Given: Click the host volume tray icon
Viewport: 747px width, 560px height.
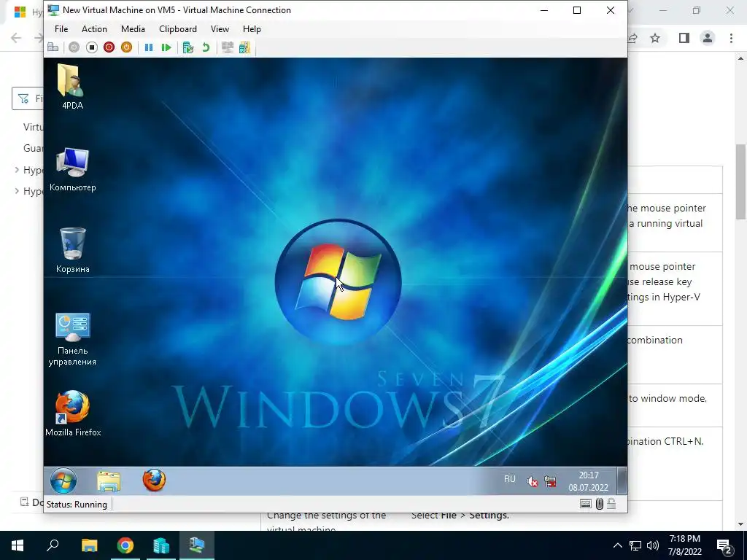Looking at the screenshot, I should (x=653, y=545).
